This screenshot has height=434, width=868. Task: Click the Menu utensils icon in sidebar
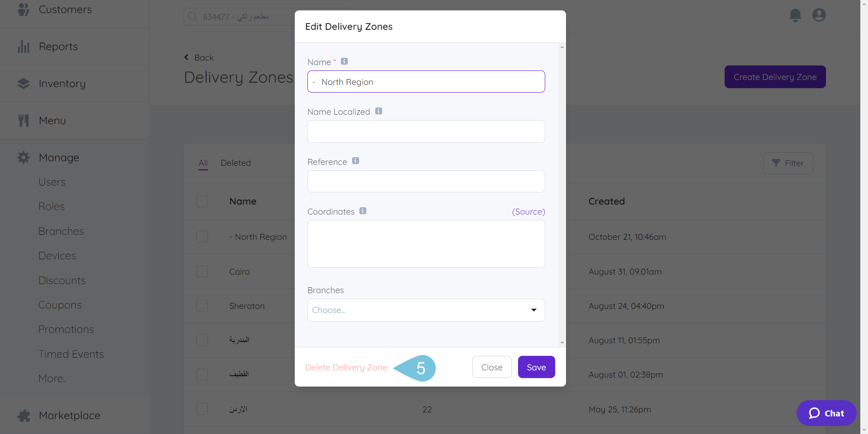(24, 120)
